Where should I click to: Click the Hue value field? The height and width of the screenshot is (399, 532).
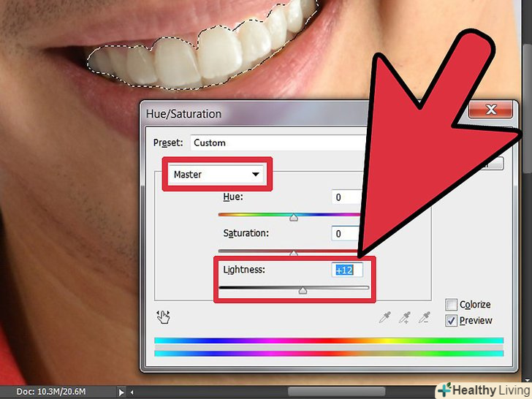tap(346, 197)
